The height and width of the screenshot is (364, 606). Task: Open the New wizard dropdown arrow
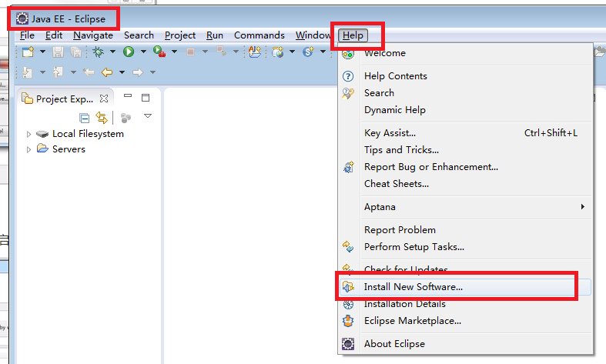[x=42, y=52]
